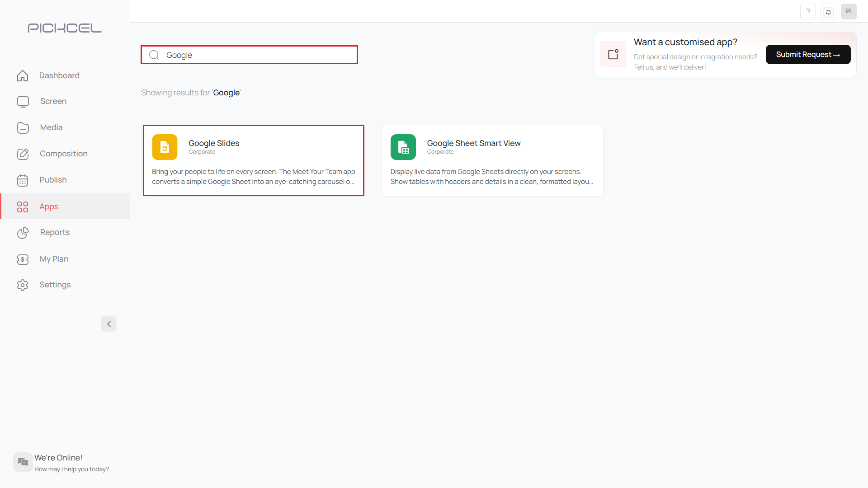Click the Pickcel logo
Viewport: 868px width, 488px height.
(65, 28)
